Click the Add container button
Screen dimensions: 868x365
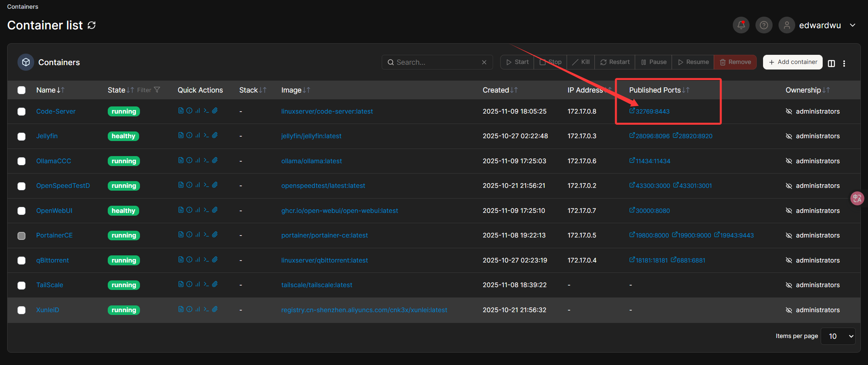click(792, 62)
